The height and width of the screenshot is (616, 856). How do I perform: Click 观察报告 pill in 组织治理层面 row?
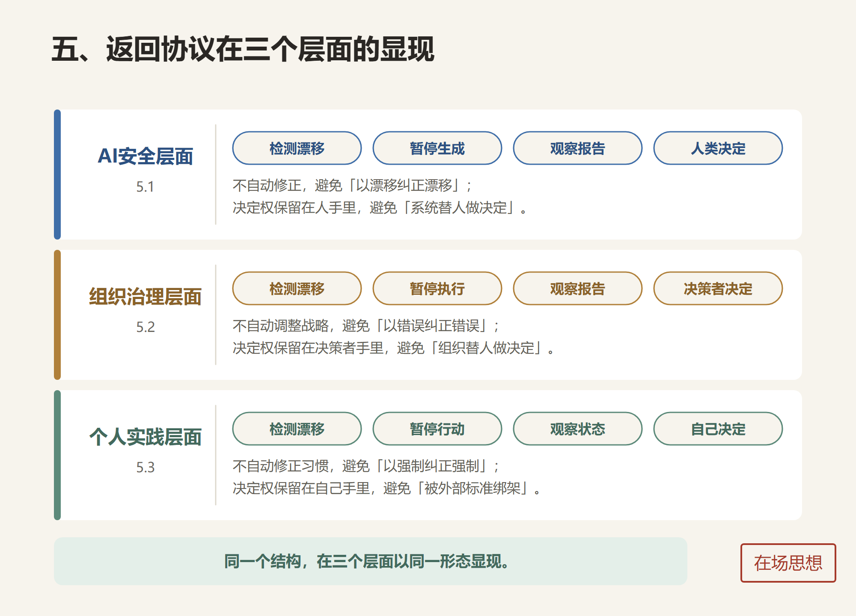point(578,288)
